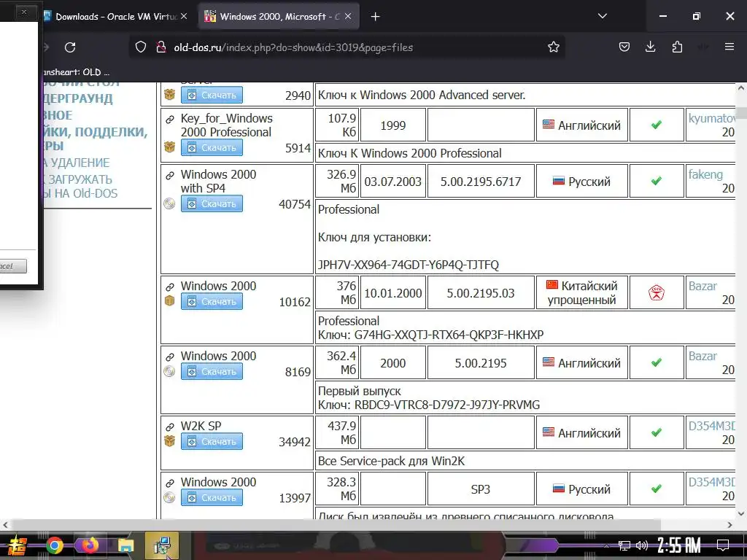747x560 pixels.
Task: Open uploader kyumatov profile link
Action: [711, 118]
